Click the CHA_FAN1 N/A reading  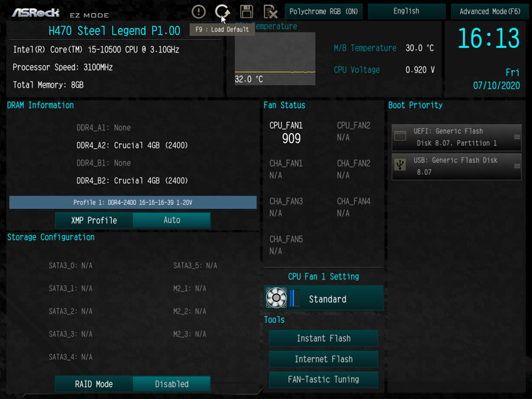[x=275, y=176]
